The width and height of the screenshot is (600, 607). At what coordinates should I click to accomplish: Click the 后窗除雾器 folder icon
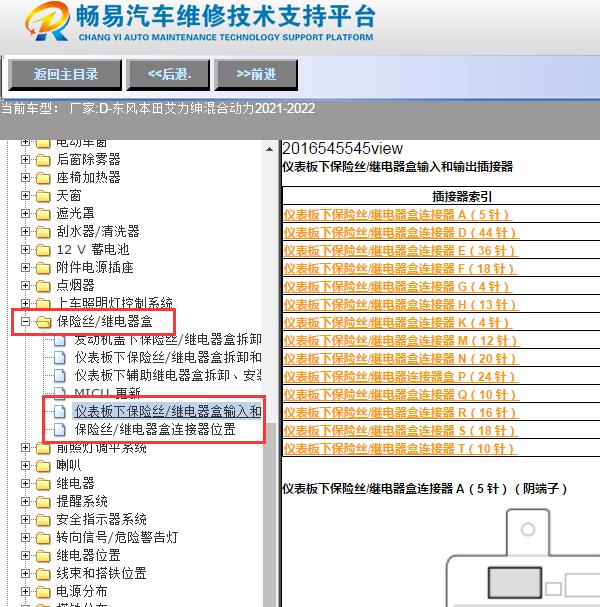(43, 159)
